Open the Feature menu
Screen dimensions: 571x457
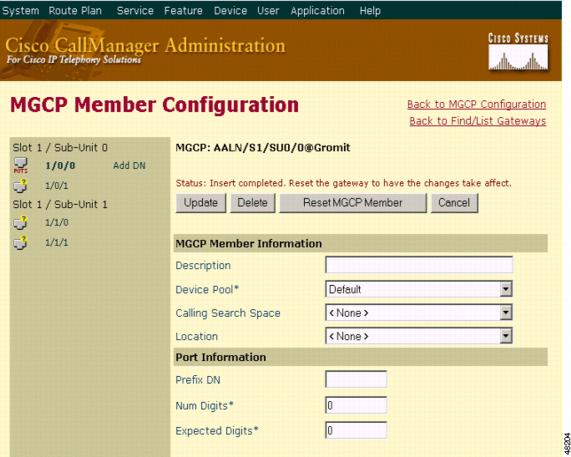pyautogui.click(x=183, y=11)
